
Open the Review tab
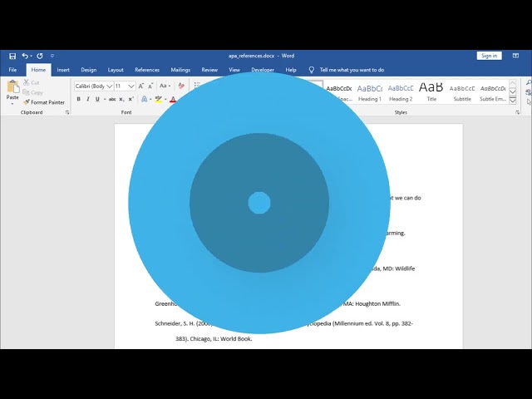point(209,70)
